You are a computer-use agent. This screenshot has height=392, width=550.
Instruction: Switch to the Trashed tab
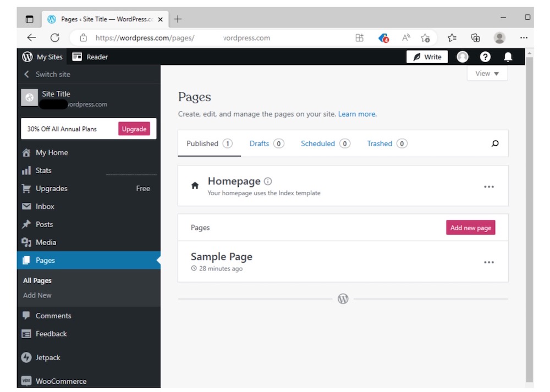tap(387, 143)
